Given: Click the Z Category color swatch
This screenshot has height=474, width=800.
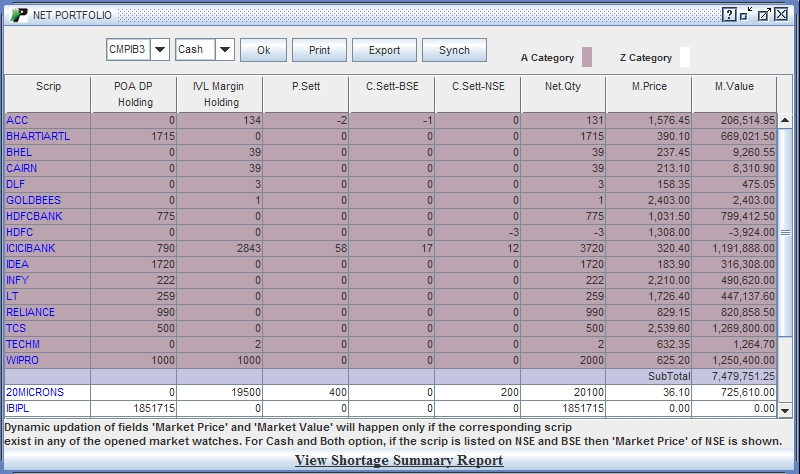Looking at the screenshot, I should 685,57.
